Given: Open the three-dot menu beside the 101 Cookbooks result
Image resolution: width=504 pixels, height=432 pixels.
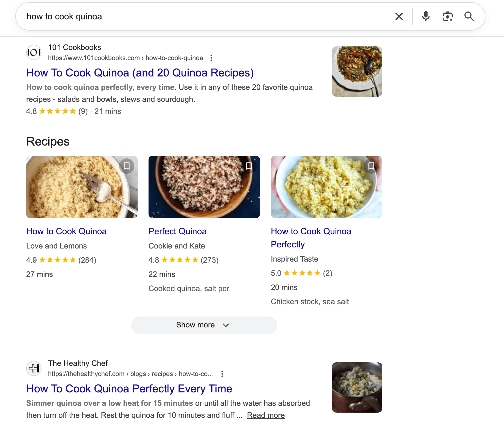Looking at the screenshot, I should [x=212, y=58].
